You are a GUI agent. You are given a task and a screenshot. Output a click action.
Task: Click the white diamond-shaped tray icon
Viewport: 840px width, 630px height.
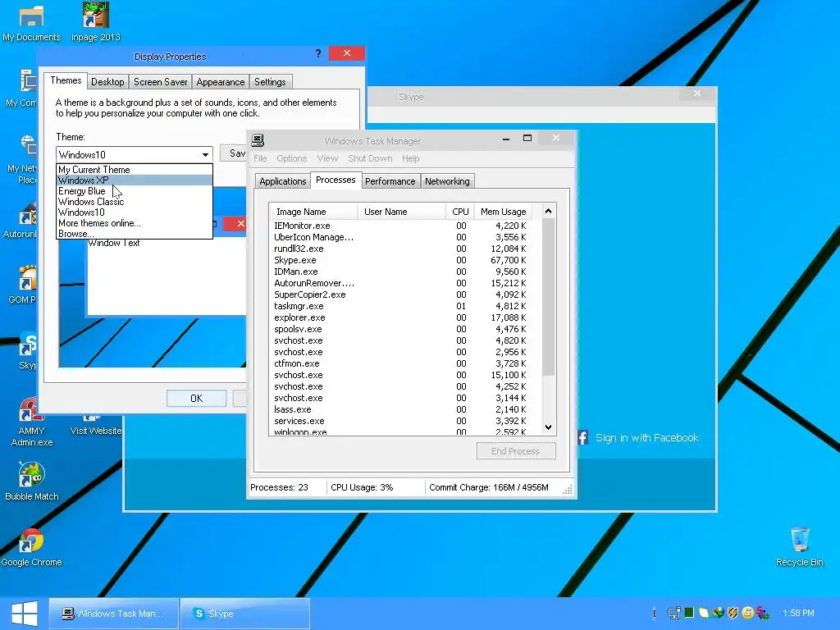703,613
